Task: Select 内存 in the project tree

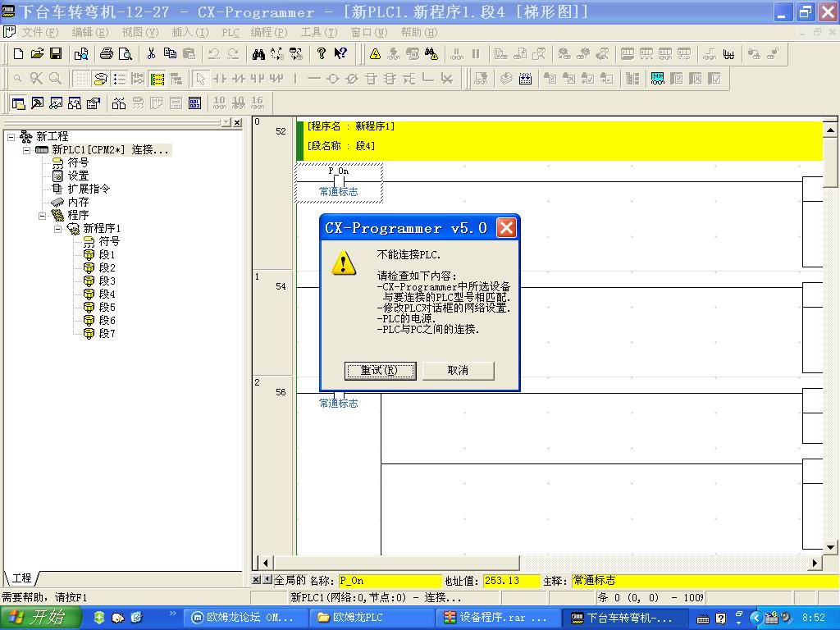Action: click(x=78, y=202)
